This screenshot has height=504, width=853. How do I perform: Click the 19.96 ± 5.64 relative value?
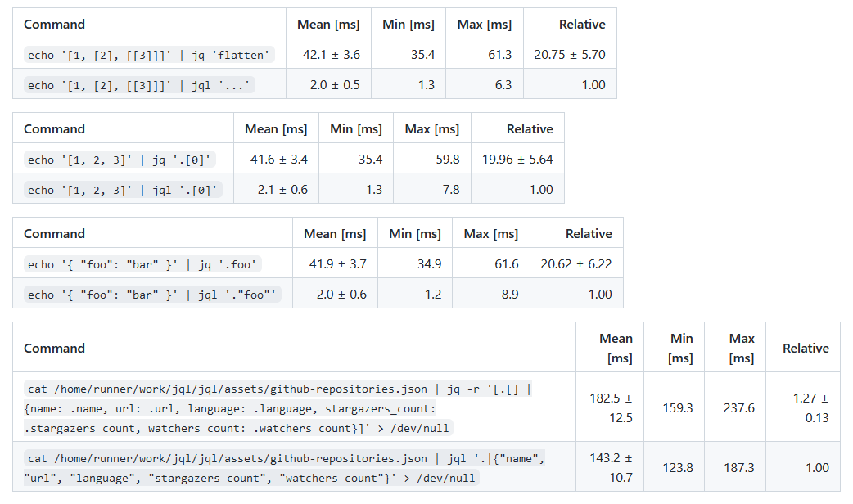pos(517,160)
